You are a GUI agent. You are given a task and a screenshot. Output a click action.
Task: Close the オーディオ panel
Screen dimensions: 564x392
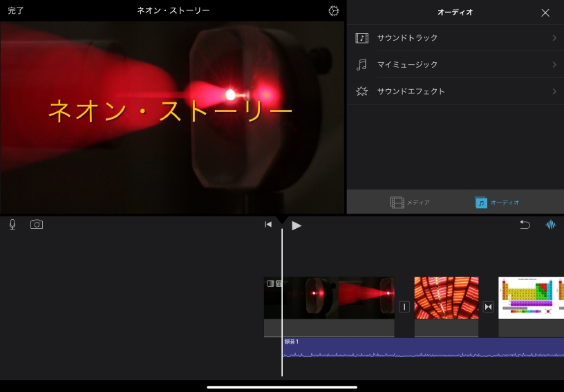click(x=545, y=12)
